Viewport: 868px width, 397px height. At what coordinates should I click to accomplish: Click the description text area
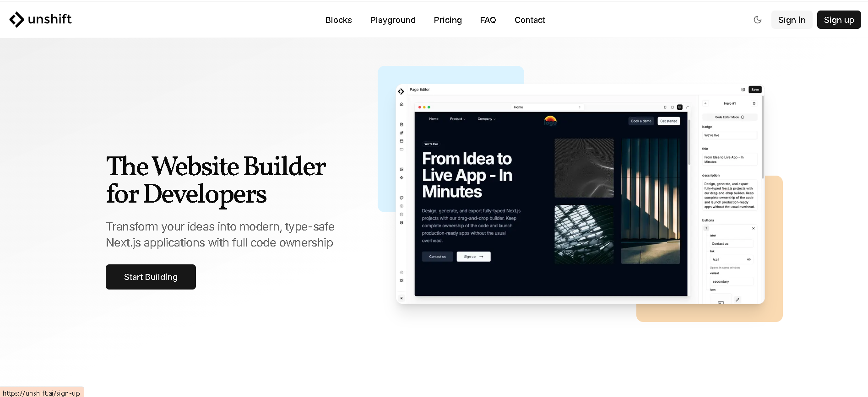[729, 195]
